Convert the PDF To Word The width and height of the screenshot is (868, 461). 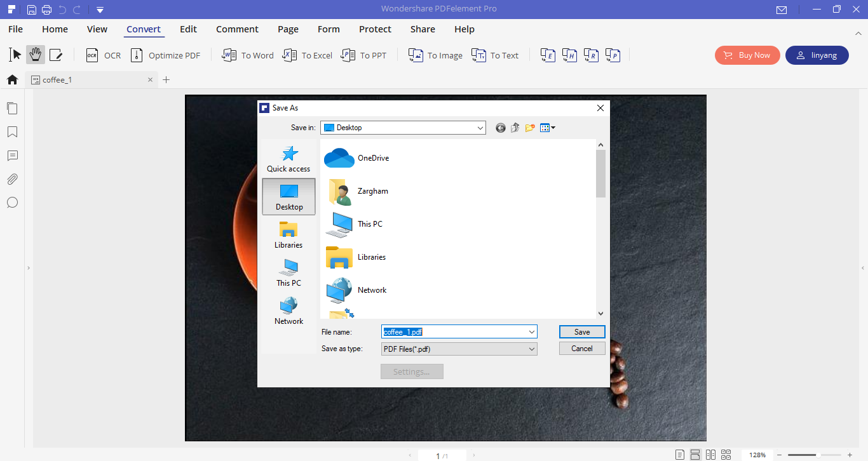(x=248, y=55)
